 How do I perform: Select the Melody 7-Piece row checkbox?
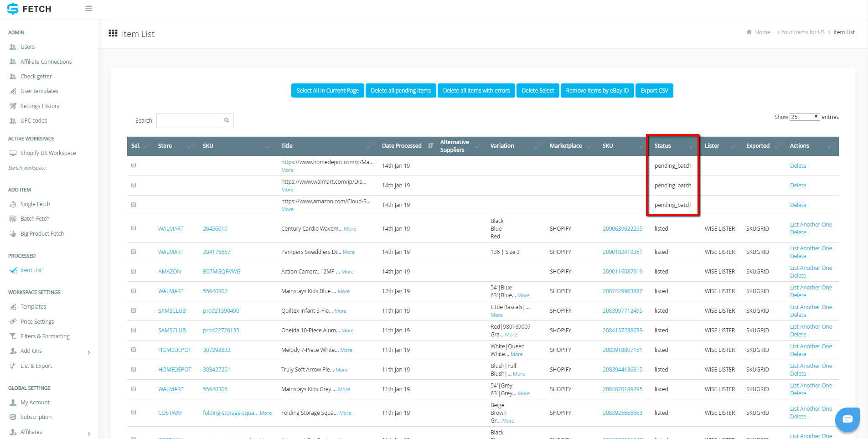point(134,350)
